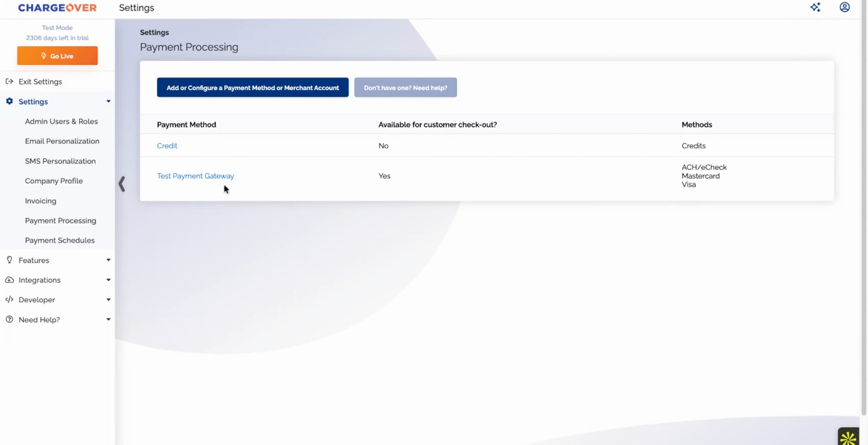Click the 'Yes' cell in Gateway row
The image size is (868, 445).
coord(384,176)
